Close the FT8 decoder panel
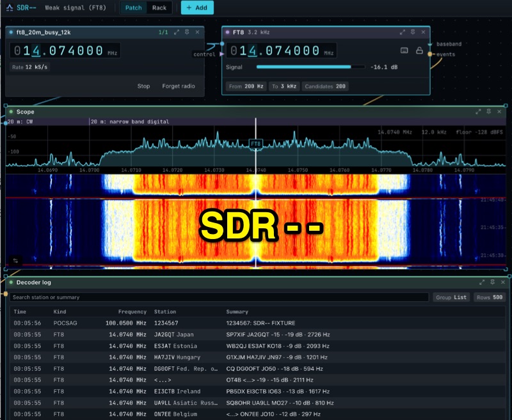 [424, 32]
